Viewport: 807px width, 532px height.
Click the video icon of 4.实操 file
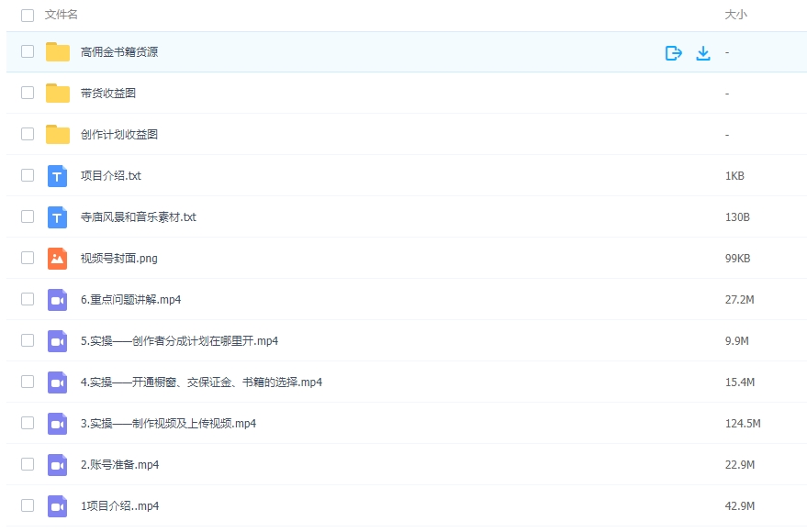click(x=58, y=382)
